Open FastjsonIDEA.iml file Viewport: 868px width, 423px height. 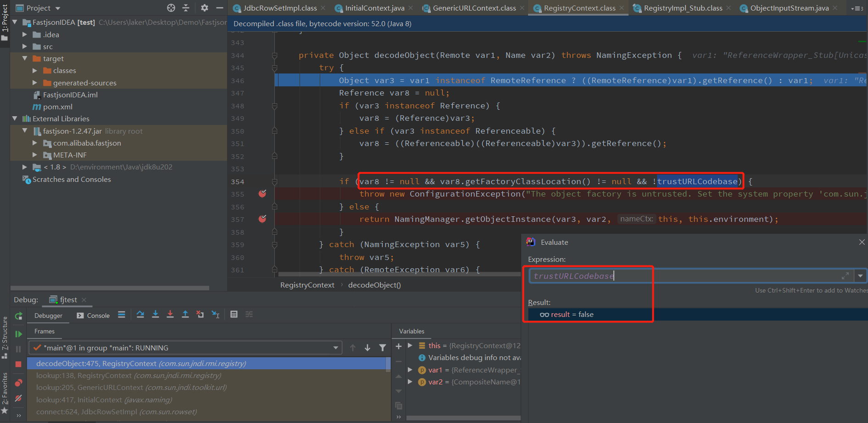pyautogui.click(x=70, y=95)
